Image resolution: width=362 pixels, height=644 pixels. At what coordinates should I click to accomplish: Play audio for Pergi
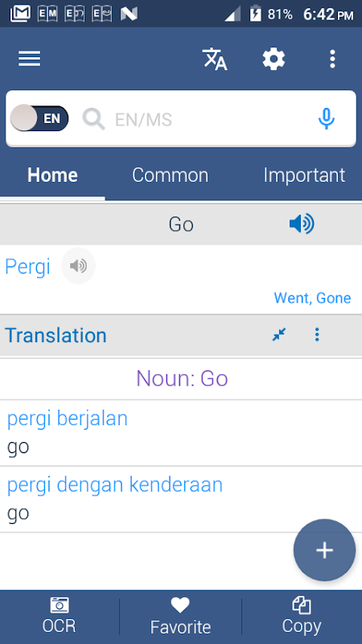pyautogui.click(x=78, y=266)
